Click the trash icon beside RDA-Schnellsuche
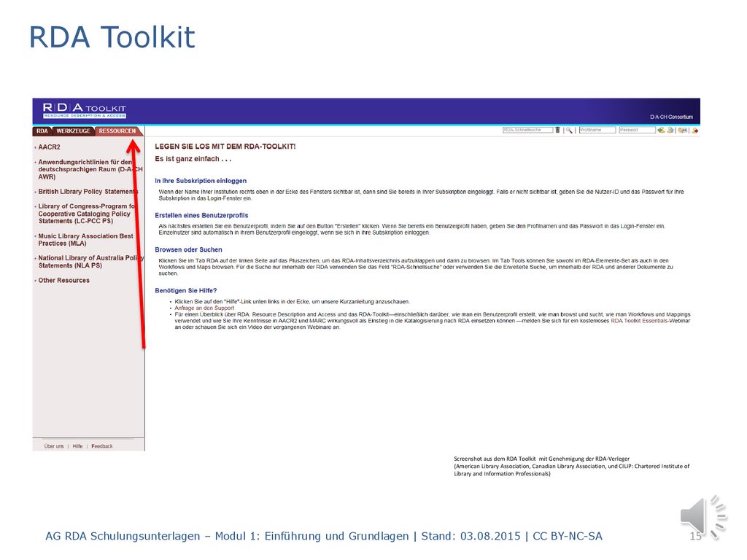747x560 pixels. [557, 130]
